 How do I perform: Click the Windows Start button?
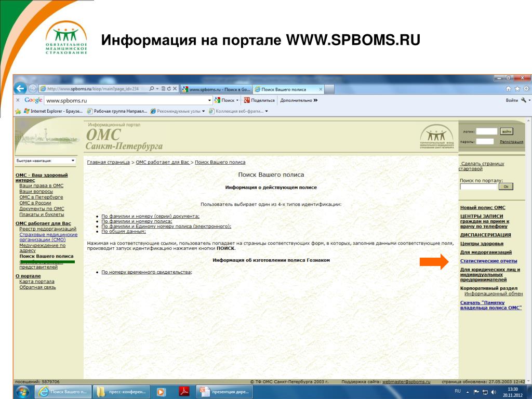[22, 392]
